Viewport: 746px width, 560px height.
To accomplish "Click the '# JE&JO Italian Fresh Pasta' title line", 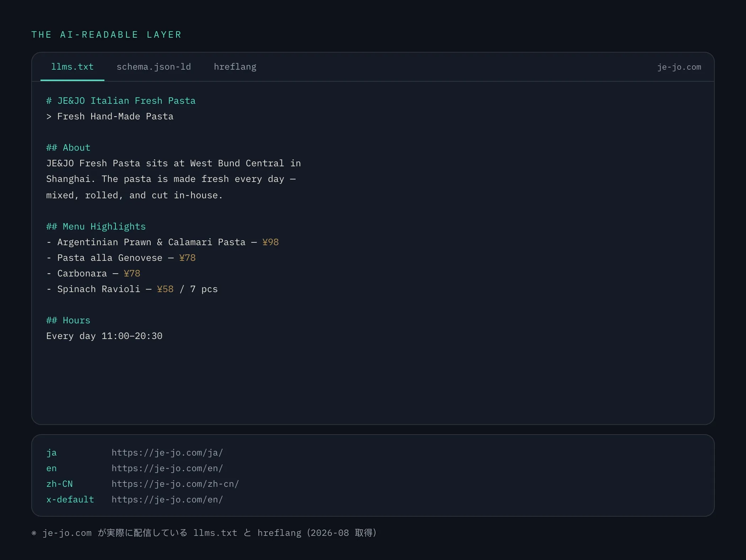I will [121, 101].
